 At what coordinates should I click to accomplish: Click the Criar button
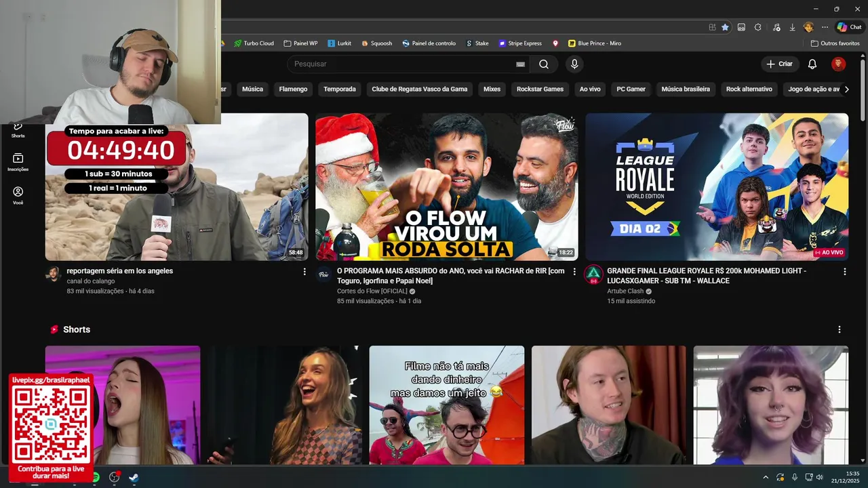pos(779,64)
